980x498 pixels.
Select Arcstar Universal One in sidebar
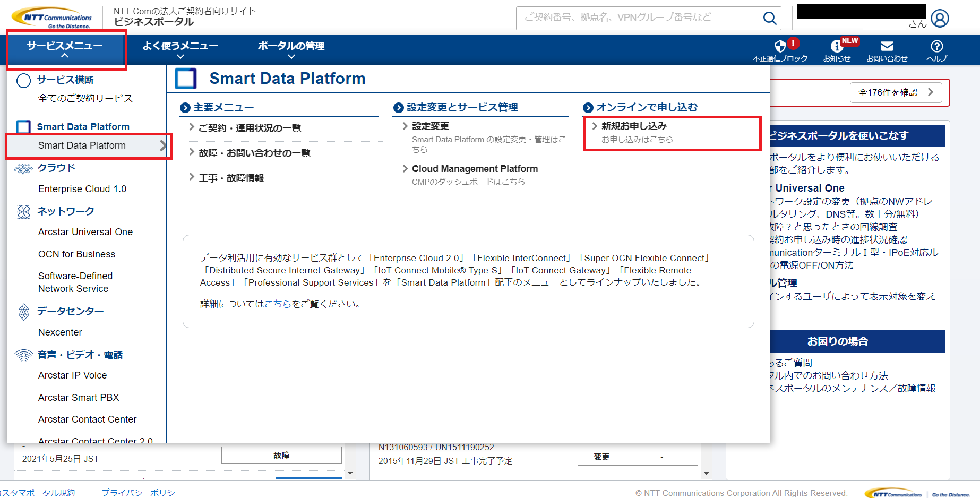pos(85,232)
